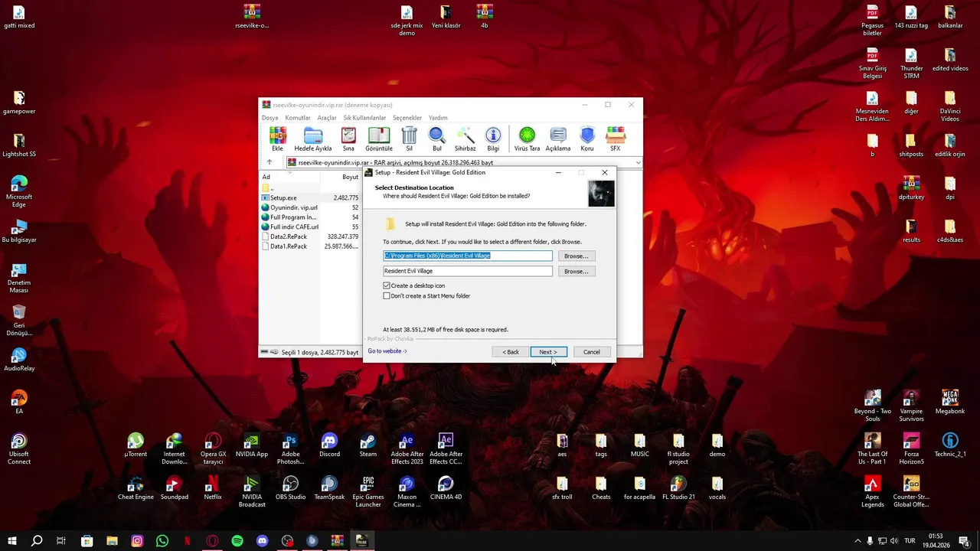Sort WinRAR list by Ad column

coord(291,177)
